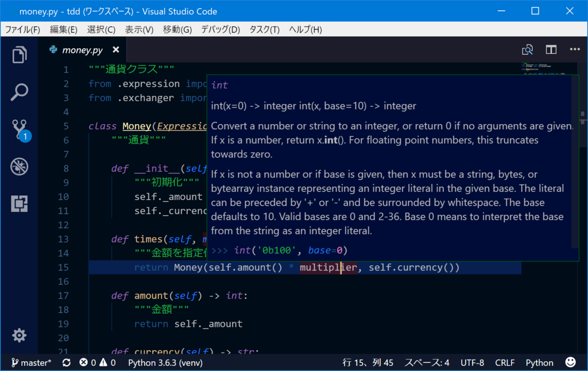Close the money.py tab
This screenshot has height=371, width=588.
tap(116, 49)
